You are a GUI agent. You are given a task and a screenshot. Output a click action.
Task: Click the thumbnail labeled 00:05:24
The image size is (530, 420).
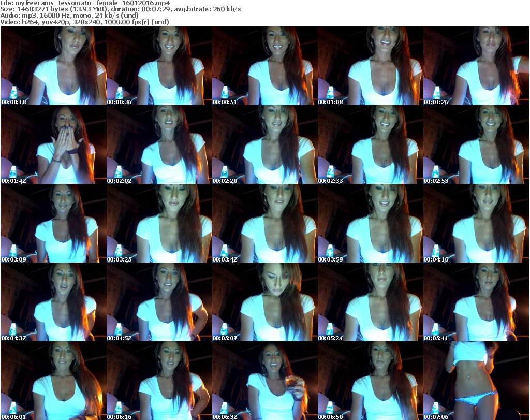pyautogui.click(x=370, y=302)
